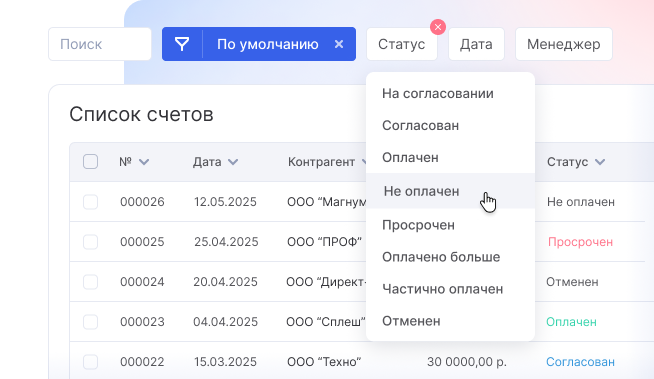Click the Поиск search field
Screen dimensions: 654x379
click(100, 44)
